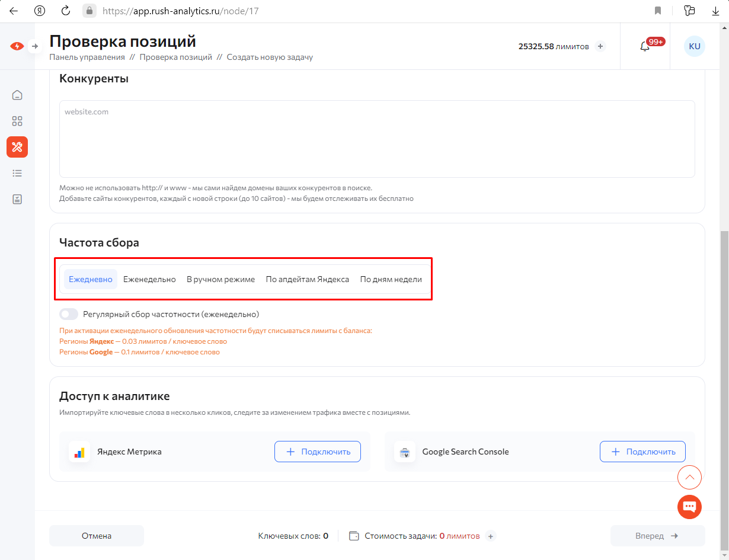
Task: Click the checklist tasks icon in sidebar
Action: [17, 199]
